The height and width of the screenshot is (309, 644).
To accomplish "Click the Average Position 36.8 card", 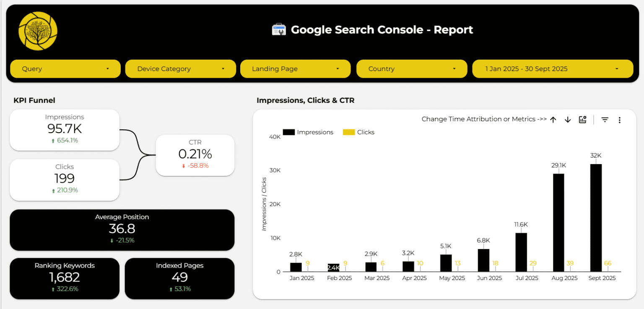I will (x=122, y=229).
